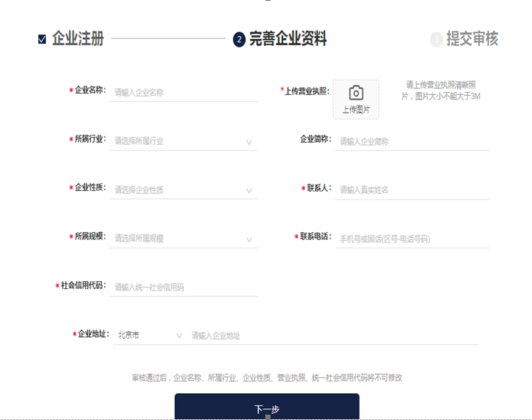The height and width of the screenshot is (420, 532).
Task: Click the 联系人 real name field
Action: coord(412,190)
